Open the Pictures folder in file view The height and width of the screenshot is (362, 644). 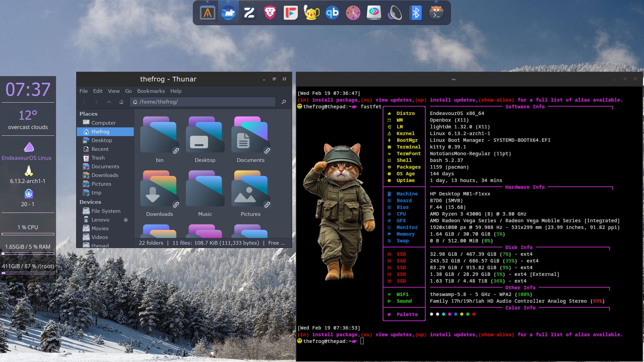251,189
